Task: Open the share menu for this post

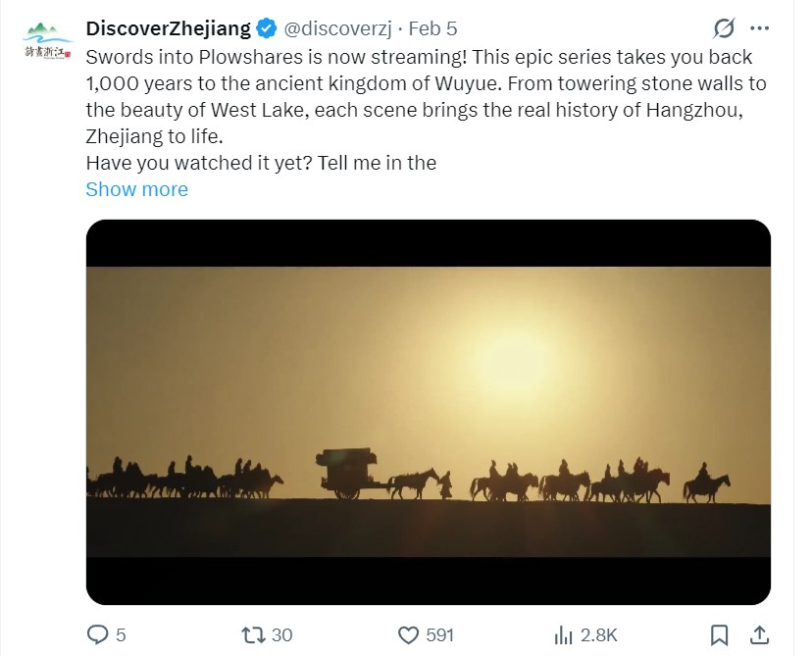Action: (759, 634)
